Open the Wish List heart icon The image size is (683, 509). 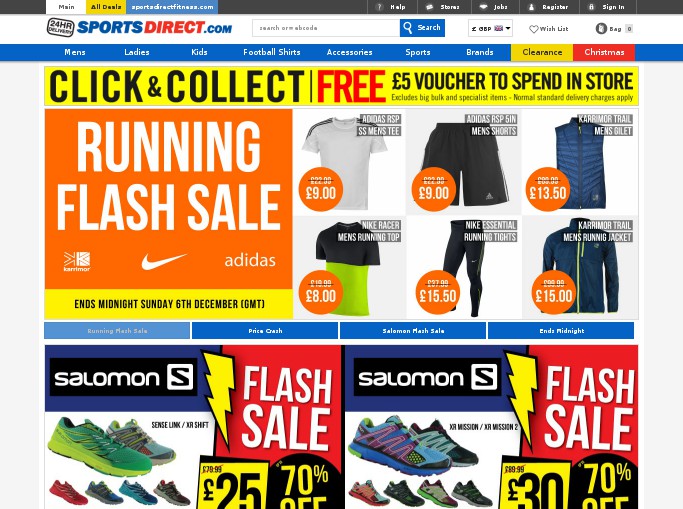click(534, 29)
